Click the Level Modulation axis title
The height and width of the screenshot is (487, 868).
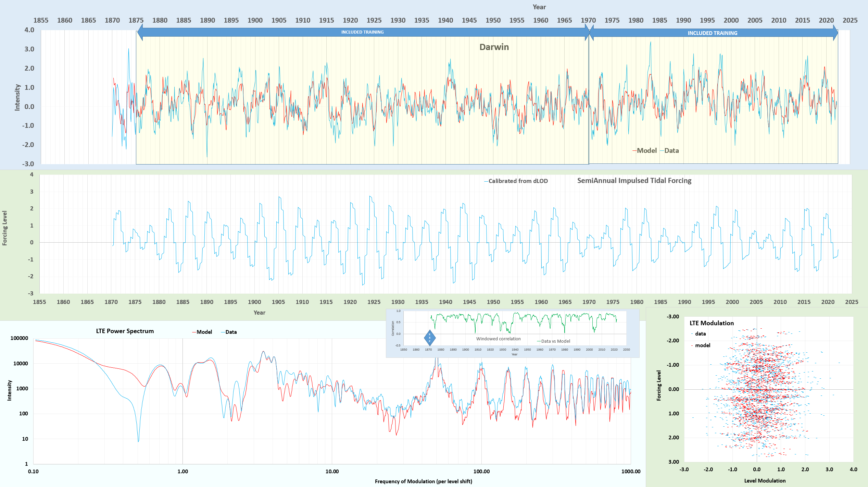click(765, 480)
